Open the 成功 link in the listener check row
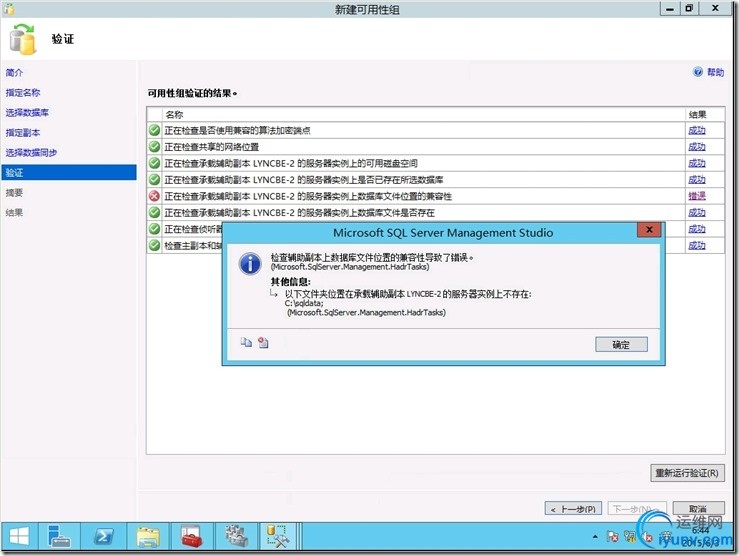Screen dimensions: 739x556 tap(697, 229)
